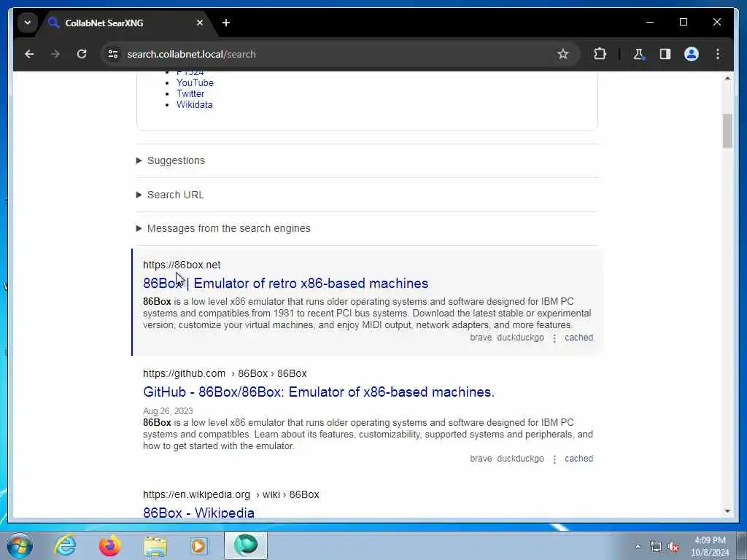Click https://86box.net URL text
The image size is (747, 560).
point(182,265)
